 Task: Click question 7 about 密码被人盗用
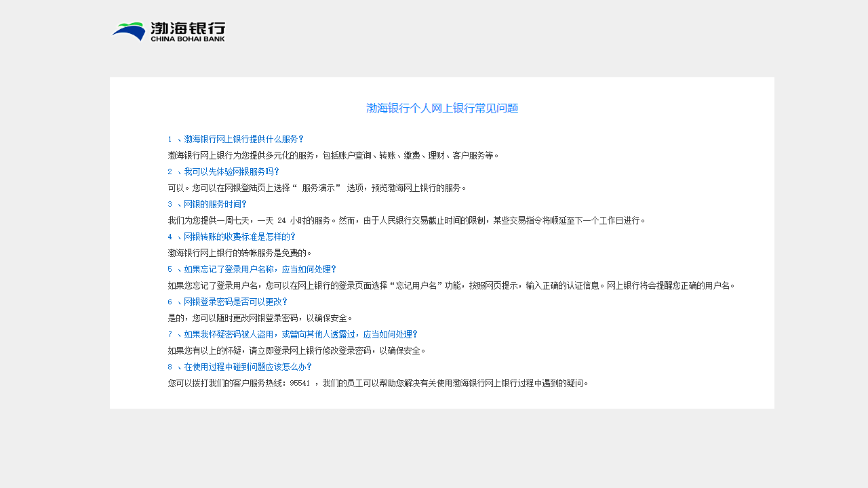click(293, 334)
